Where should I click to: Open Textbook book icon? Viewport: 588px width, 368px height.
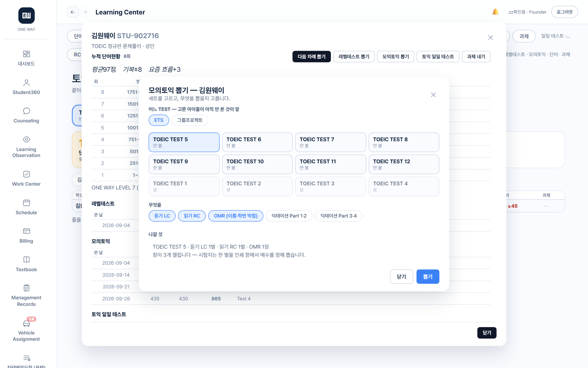pos(26,260)
